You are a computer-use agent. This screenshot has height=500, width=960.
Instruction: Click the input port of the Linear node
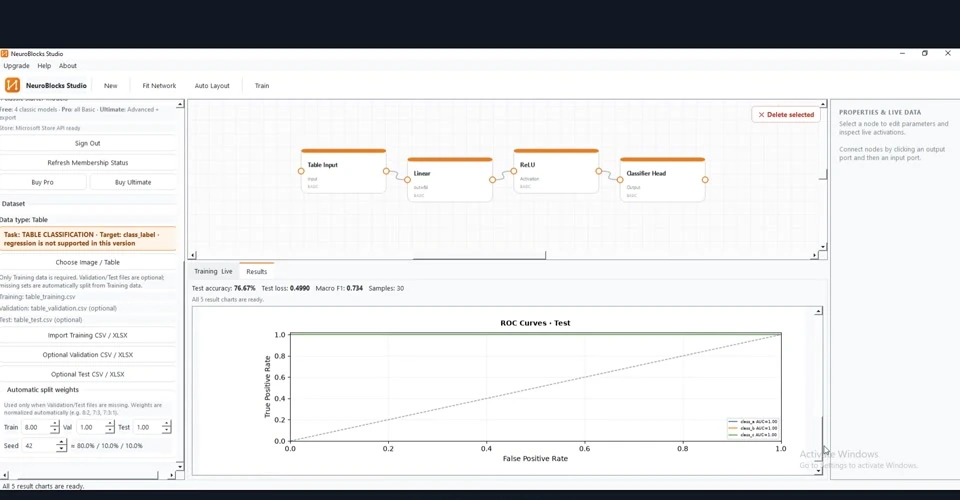407,180
